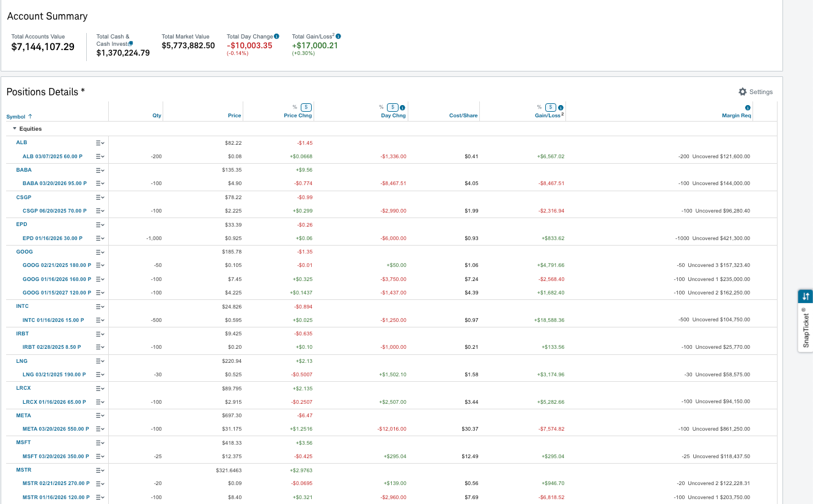This screenshot has width=813, height=504.
Task: Open the ALB stock symbol link
Action: (21, 142)
